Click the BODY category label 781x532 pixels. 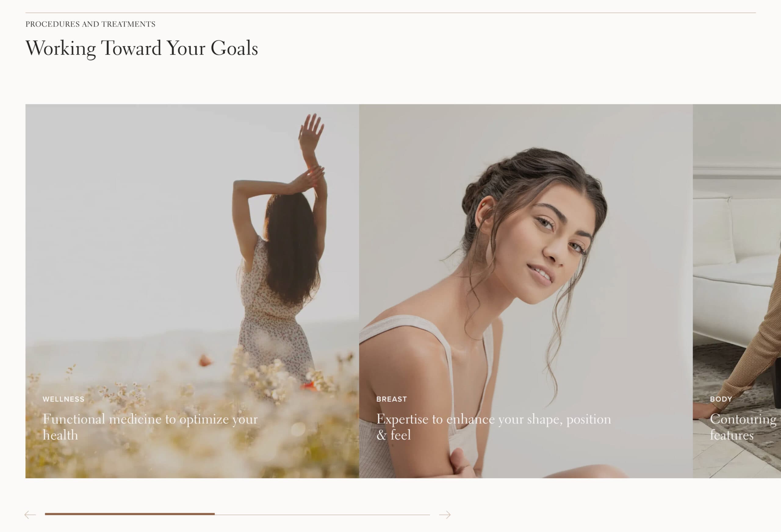click(721, 399)
